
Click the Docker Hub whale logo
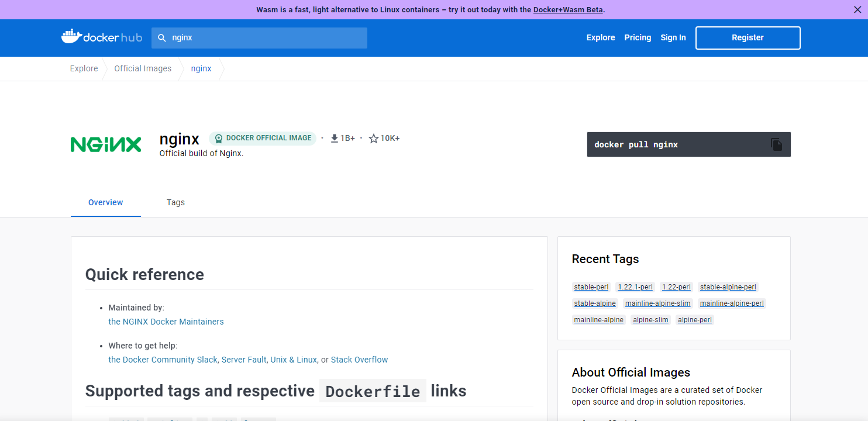point(101,37)
